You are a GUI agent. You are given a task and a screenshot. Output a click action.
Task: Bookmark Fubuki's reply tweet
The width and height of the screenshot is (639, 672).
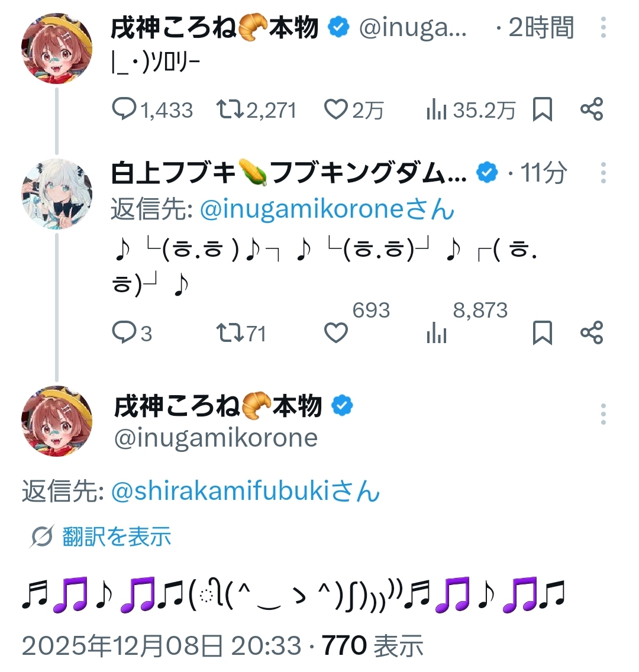click(543, 333)
